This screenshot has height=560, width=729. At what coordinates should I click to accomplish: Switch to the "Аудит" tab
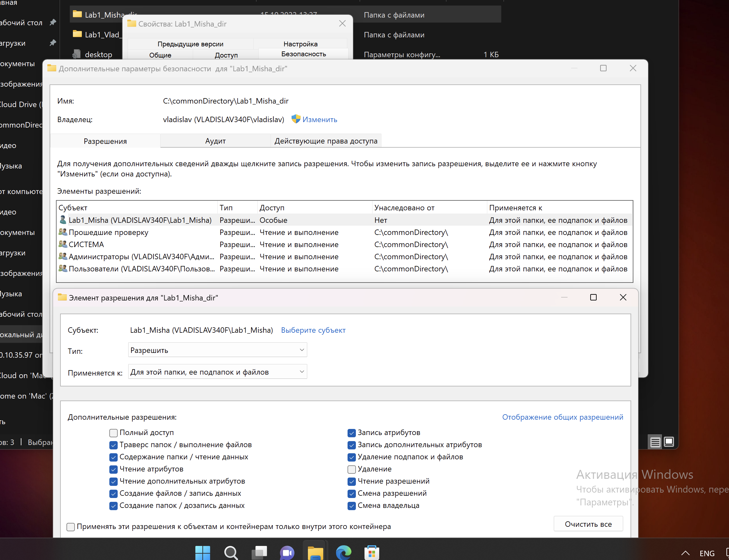point(215,141)
